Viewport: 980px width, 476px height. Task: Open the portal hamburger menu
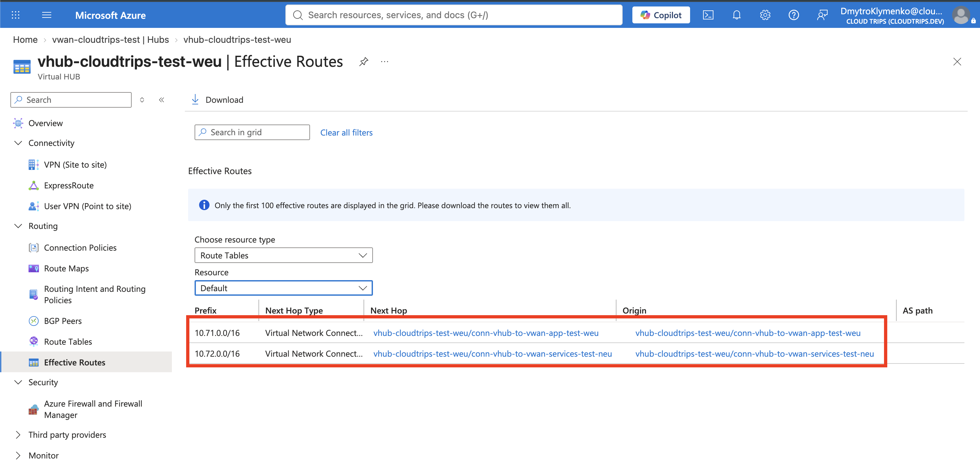pyautogui.click(x=46, y=15)
